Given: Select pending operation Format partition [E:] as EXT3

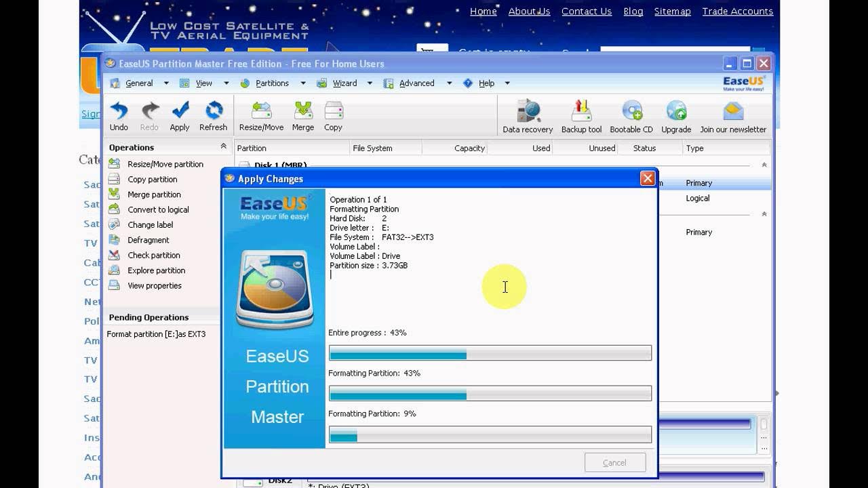Looking at the screenshot, I should [156, 334].
